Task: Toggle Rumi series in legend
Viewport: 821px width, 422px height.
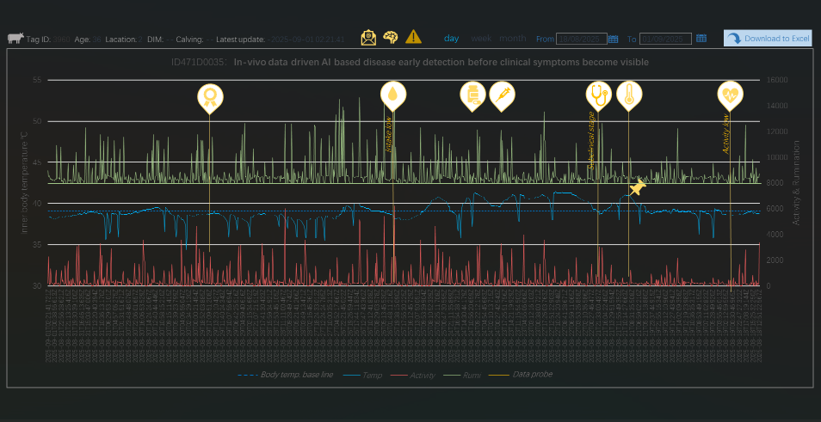Action: tap(472, 374)
